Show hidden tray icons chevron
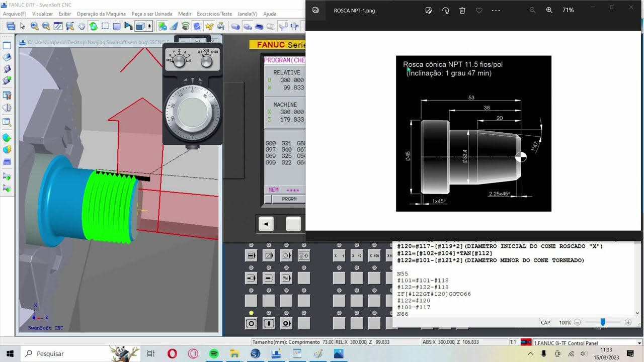Screen dimensions: 644x362 (x=530, y=353)
